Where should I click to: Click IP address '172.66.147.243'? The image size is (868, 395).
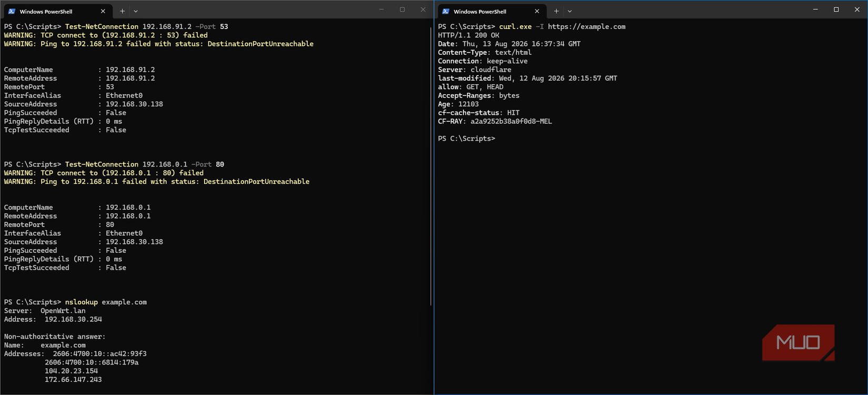coord(73,380)
